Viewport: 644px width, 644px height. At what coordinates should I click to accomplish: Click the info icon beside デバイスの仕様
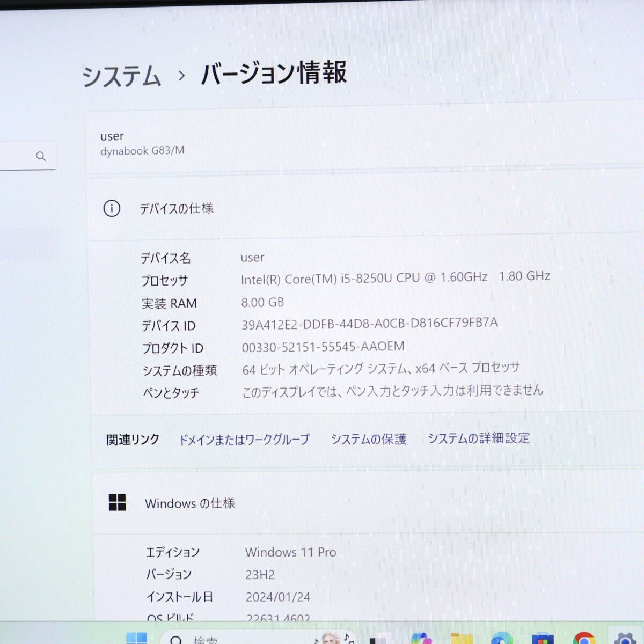click(112, 208)
